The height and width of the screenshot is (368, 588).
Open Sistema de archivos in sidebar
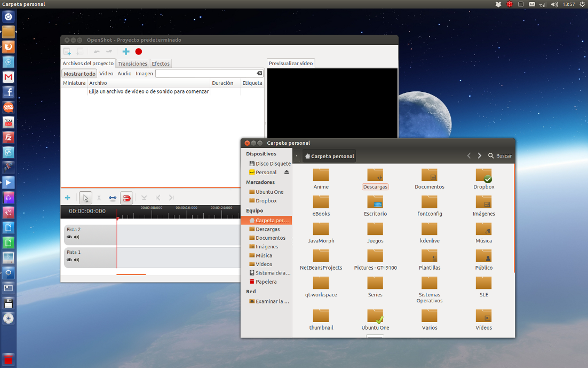click(269, 273)
